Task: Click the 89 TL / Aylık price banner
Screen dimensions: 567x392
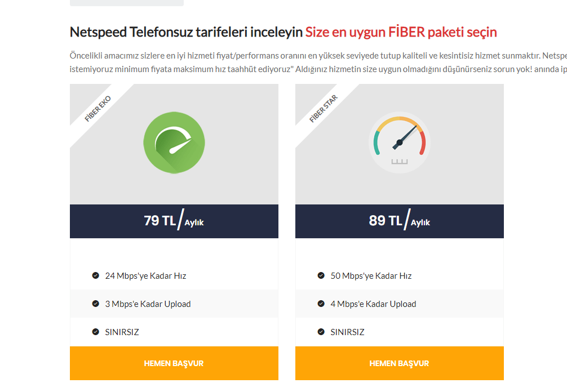Action: click(x=400, y=221)
